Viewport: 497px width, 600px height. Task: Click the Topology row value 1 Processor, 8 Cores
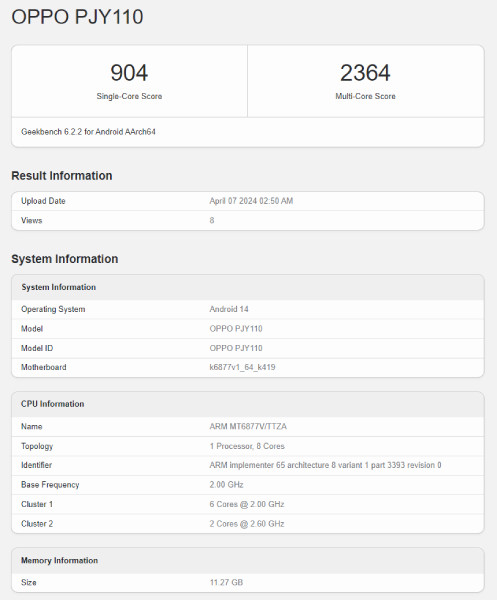click(247, 446)
